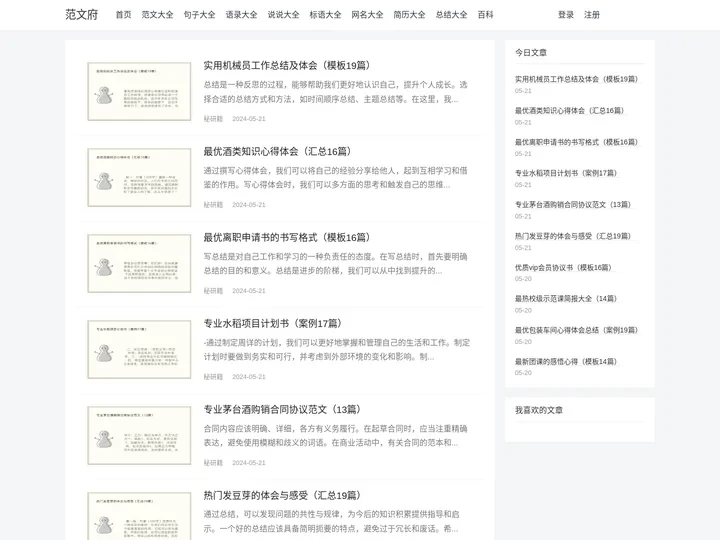This screenshot has width=720, height=540.
Task: Open sidebar link 最优离职申请书的书写格式（模板16篇）
Action: click(x=576, y=142)
